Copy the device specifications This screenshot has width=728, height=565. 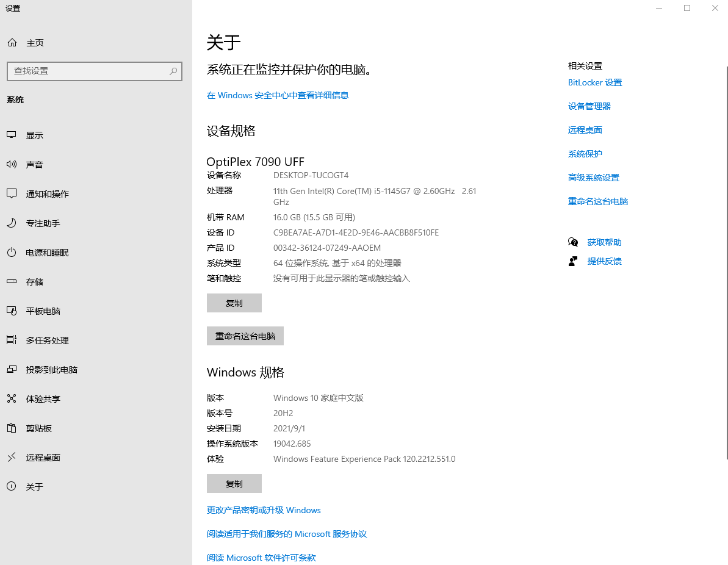pyautogui.click(x=234, y=303)
